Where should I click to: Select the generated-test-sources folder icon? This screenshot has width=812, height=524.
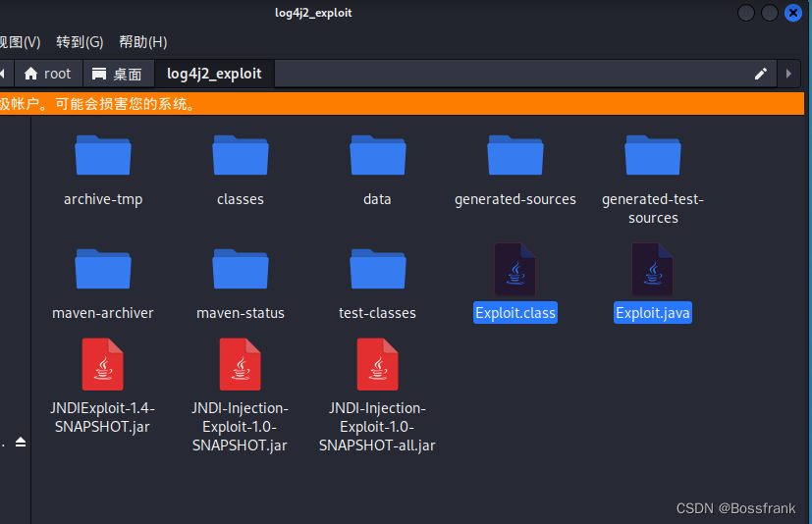point(653,155)
